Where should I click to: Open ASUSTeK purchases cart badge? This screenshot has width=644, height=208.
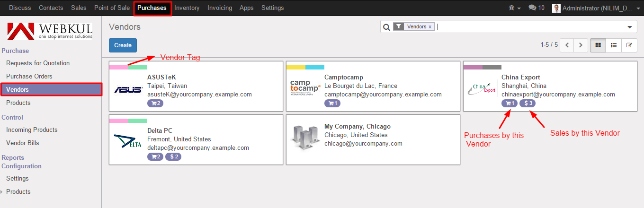[x=155, y=103]
